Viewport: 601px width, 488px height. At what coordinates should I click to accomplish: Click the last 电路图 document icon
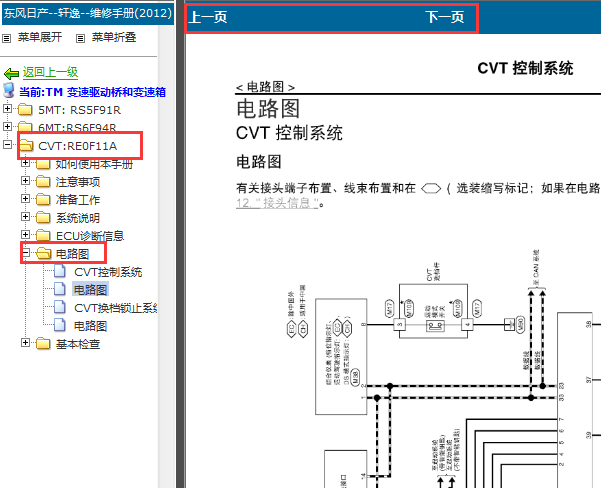tap(60, 325)
